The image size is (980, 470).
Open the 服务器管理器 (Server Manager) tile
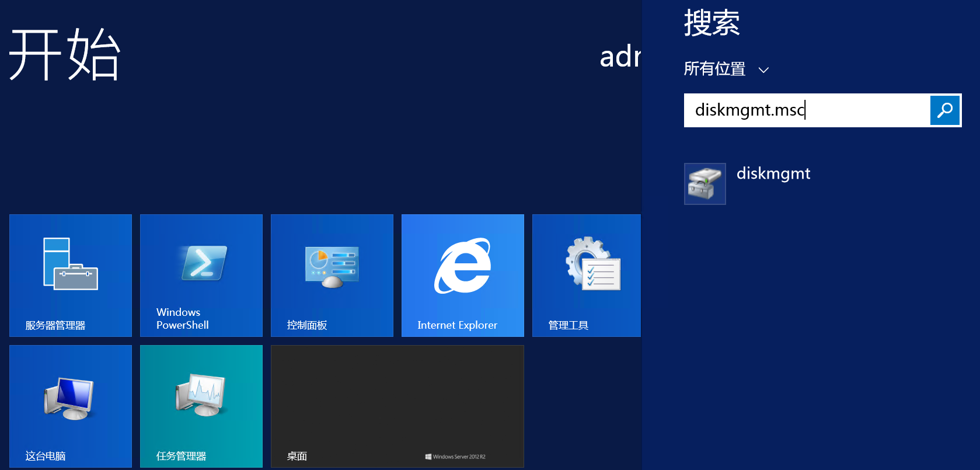[x=71, y=275]
